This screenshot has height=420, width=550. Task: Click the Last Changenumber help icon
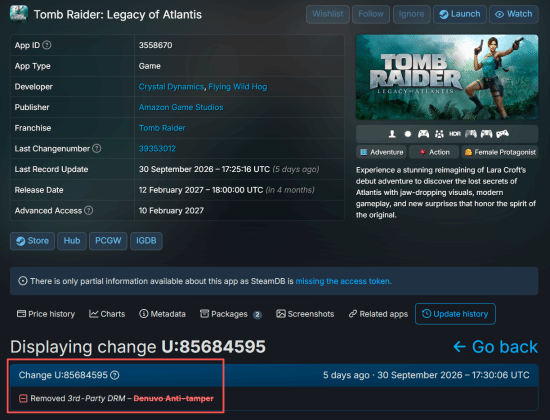click(x=96, y=148)
